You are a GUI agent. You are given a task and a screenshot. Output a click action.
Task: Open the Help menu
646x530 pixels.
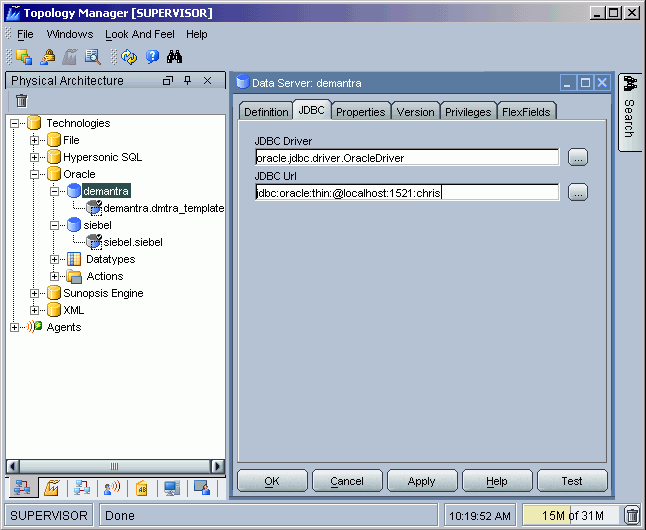click(x=197, y=34)
